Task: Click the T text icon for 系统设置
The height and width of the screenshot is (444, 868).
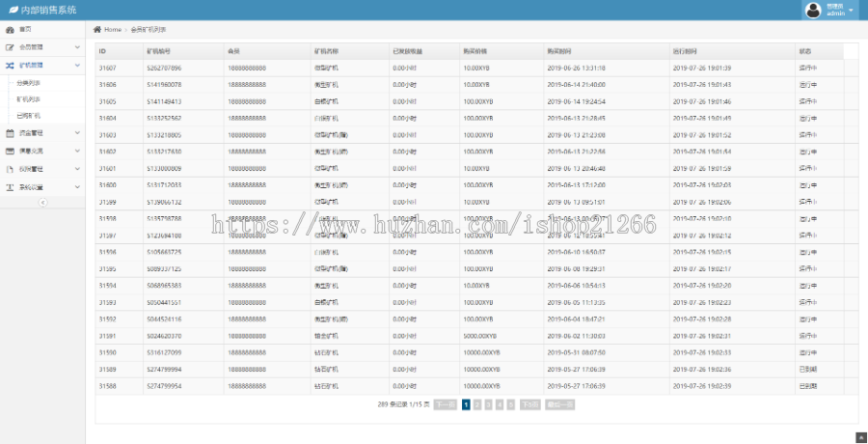Action: (10, 187)
